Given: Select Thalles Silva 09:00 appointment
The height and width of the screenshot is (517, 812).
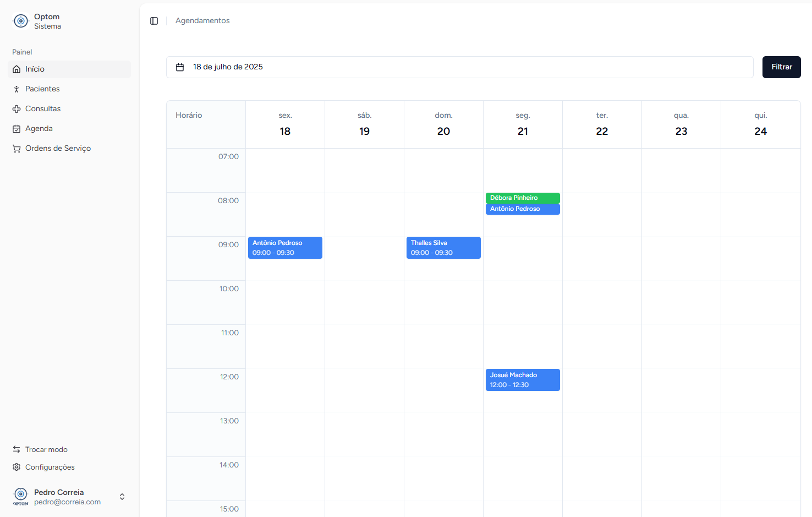Looking at the screenshot, I should pos(443,248).
